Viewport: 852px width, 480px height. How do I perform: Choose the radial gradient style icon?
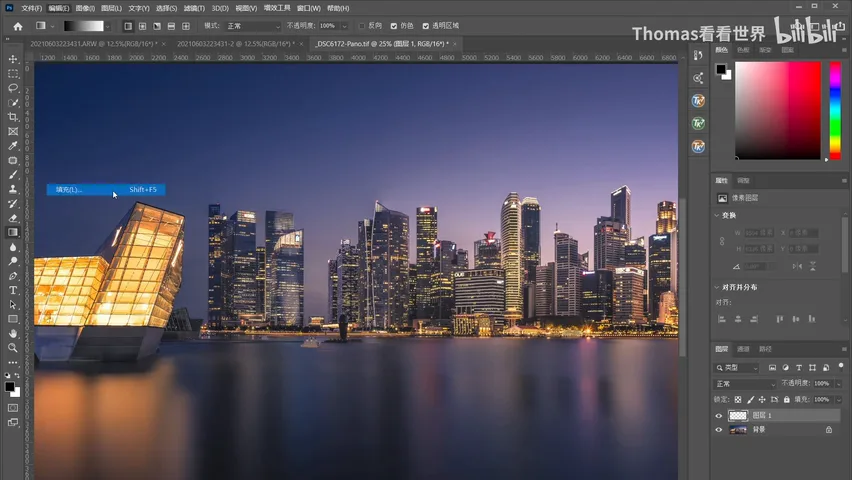142,26
